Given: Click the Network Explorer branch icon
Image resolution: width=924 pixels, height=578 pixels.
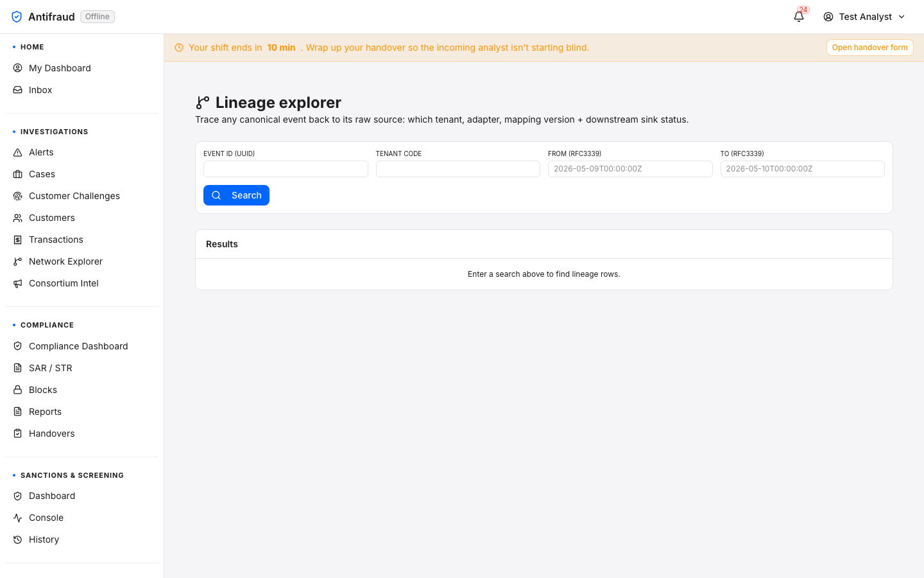Looking at the screenshot, I should pyautogui.click(x=18, y=261).
